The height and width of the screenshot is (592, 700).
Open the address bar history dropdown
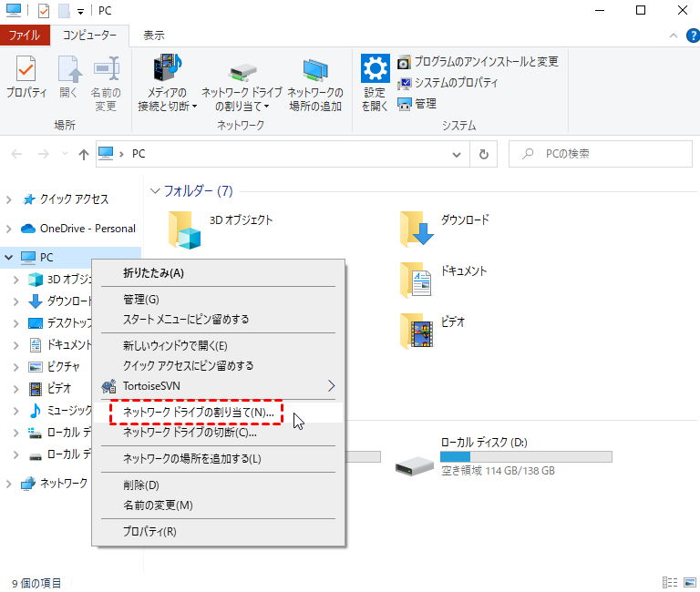457,154
